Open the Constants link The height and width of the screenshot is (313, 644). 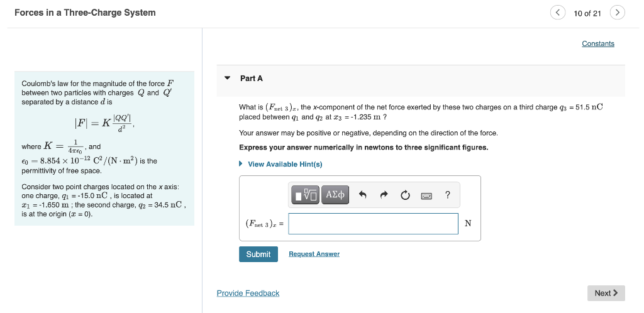coord(597,43)
